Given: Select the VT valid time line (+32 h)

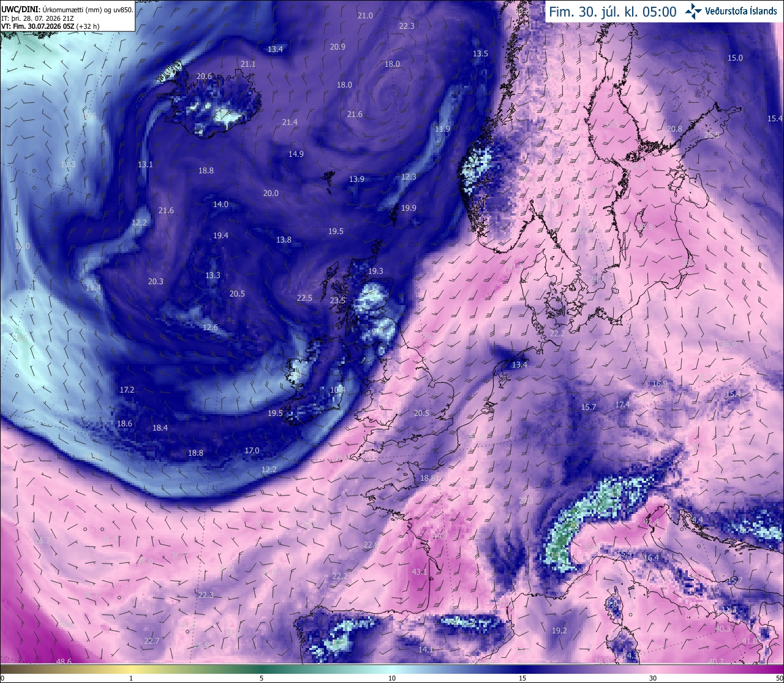Looking at the screenshot, I should pos(50,26).
